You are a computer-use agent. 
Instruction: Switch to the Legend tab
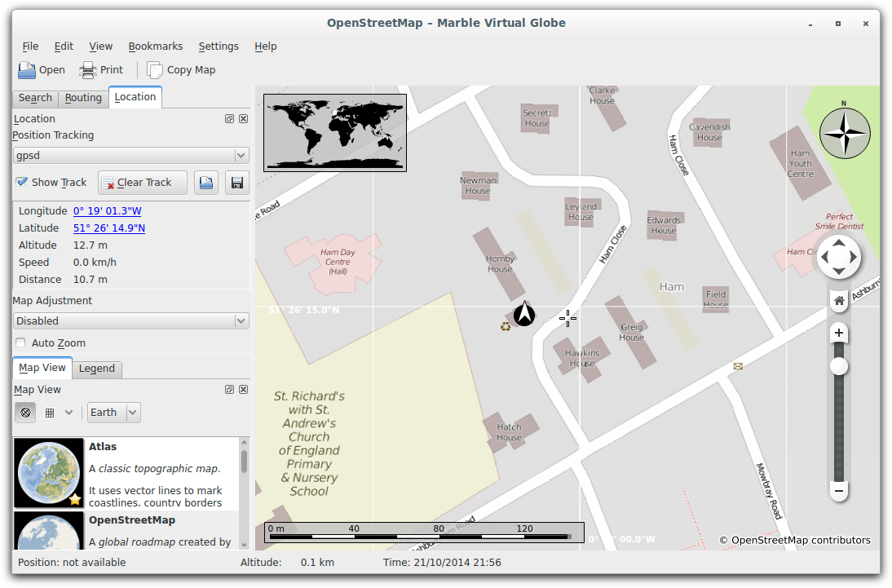click(97, 369)
